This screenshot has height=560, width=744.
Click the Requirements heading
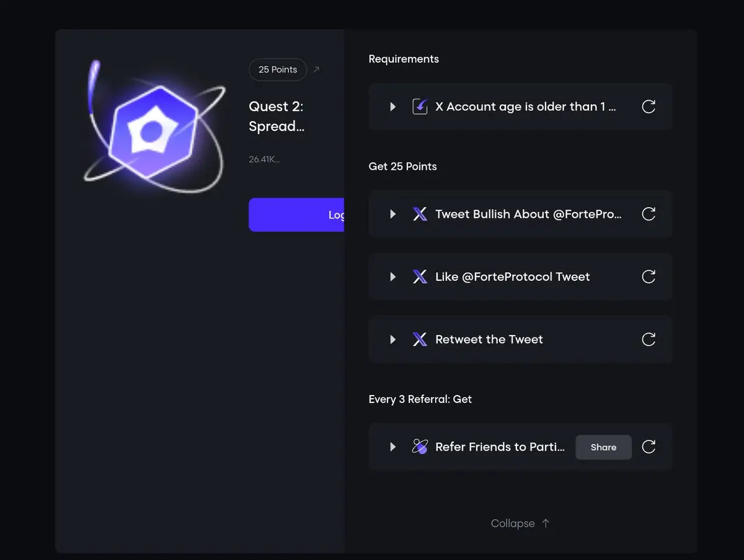point(404,59)
